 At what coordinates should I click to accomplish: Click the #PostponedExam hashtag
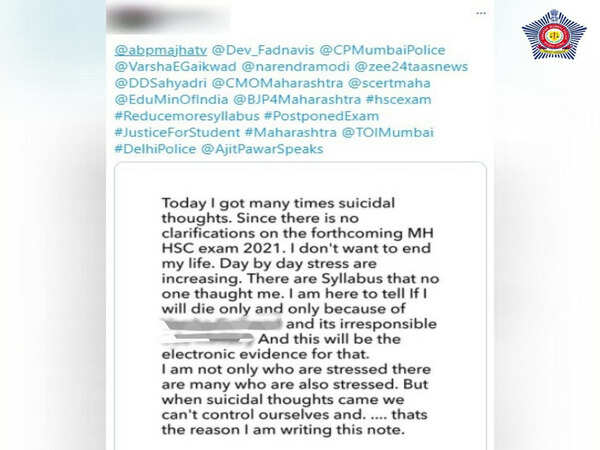321,116
